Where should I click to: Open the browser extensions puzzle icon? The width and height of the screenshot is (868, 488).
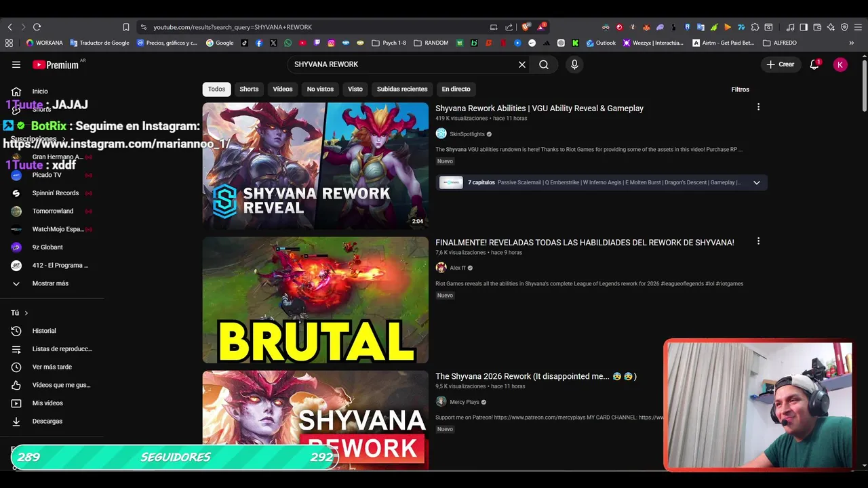coord(755,27)
